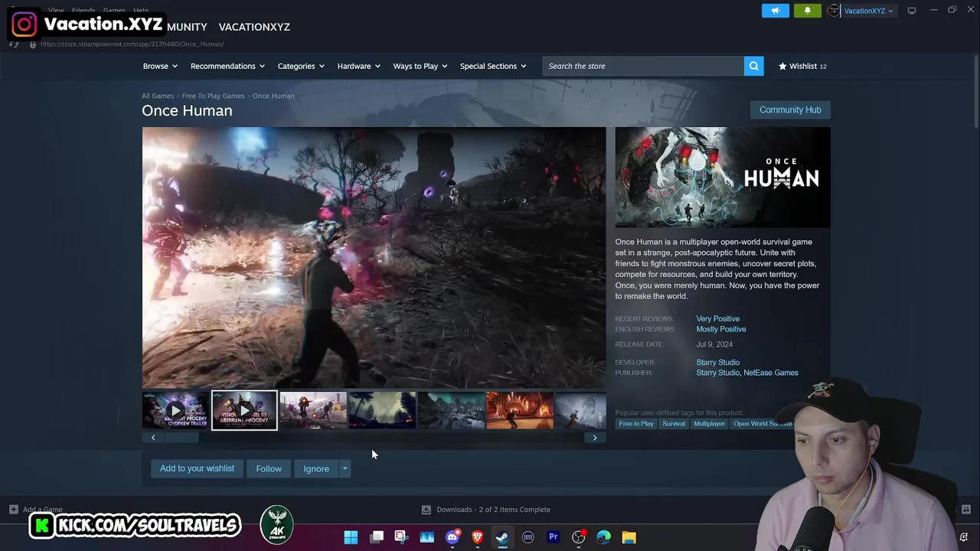The height and width of the screenshot is (551, 980).
Task: Click the store search magnifier button
Action: click(x=753, y=66)
